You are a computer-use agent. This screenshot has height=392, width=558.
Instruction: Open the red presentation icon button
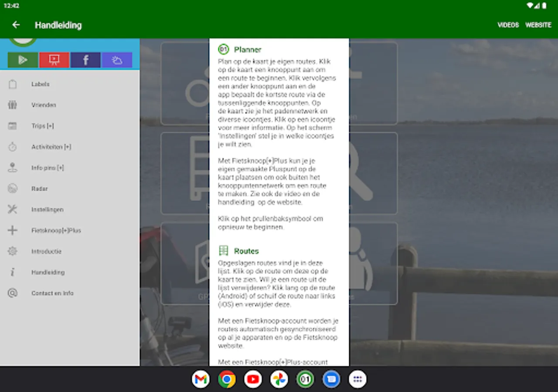coord(54,60)
